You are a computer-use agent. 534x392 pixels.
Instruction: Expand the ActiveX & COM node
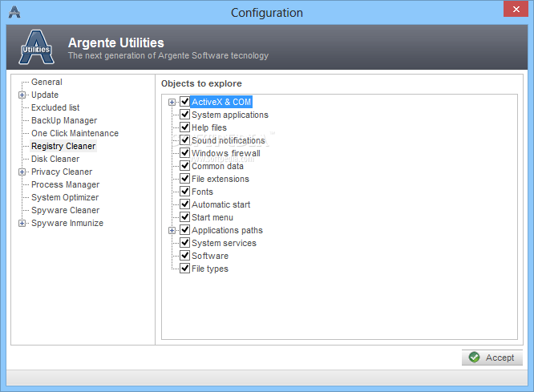pos(172,102)
